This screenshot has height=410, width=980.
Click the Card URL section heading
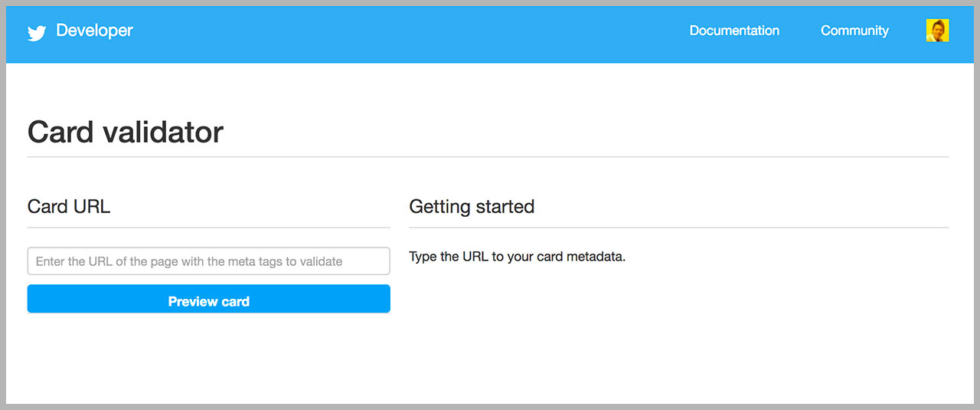(69, 207)
